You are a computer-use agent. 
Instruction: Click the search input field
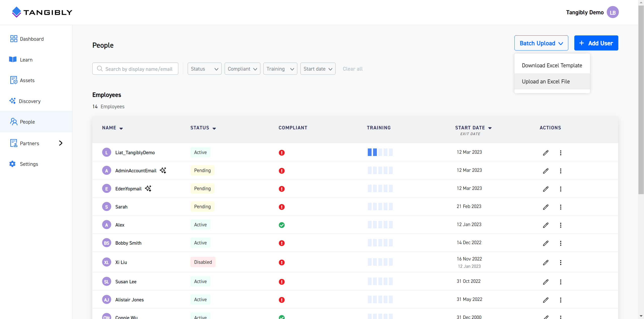[x=135, y=69]
